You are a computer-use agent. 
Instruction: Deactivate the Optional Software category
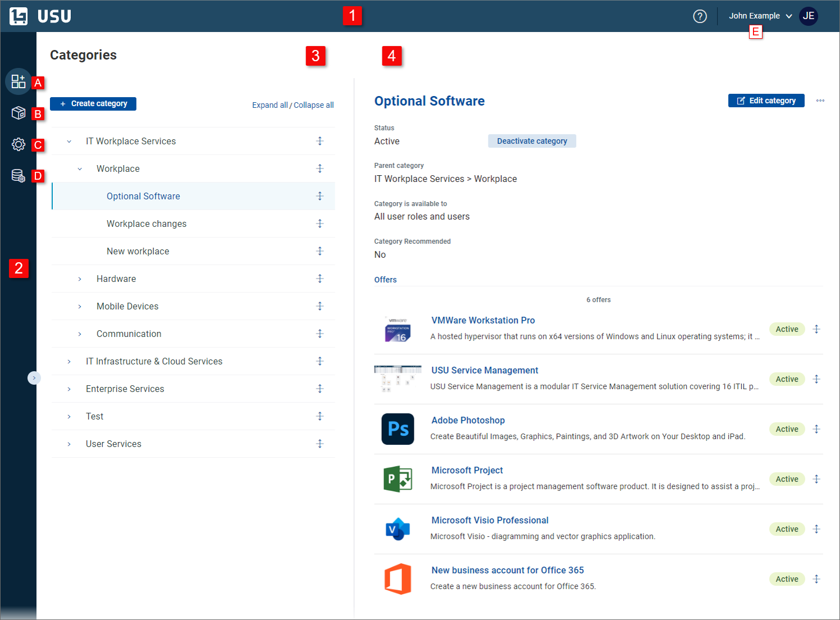pos(532,141)
